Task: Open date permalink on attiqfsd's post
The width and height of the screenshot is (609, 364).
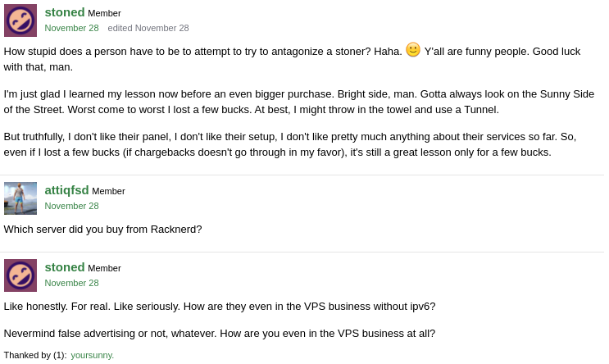Action: [71, 206]
